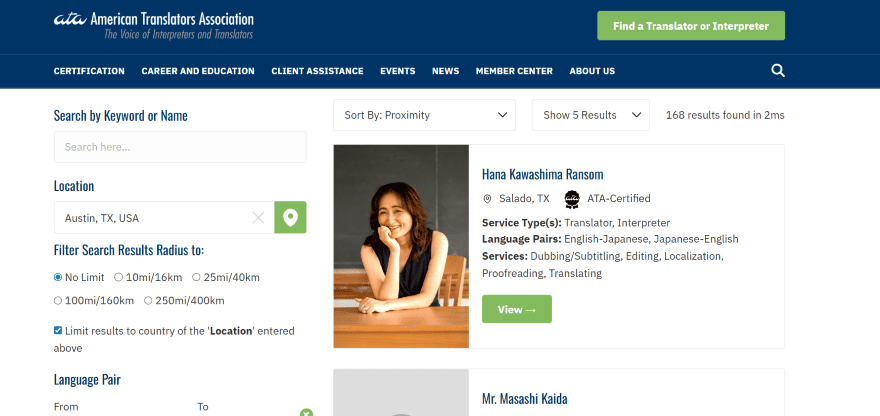Click the green location pin button

pos(290,217)
